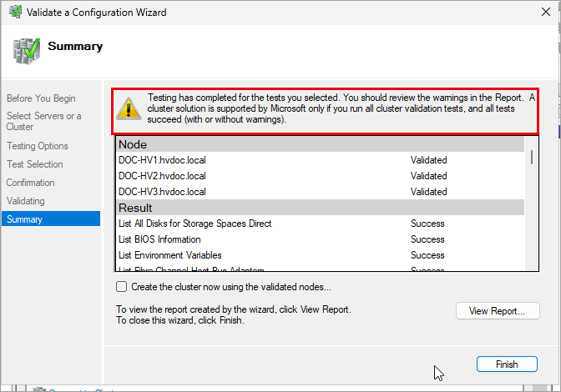Click the testing completed warning message text
The width and height of the screenshot is (561, 392).
point(341,108)
